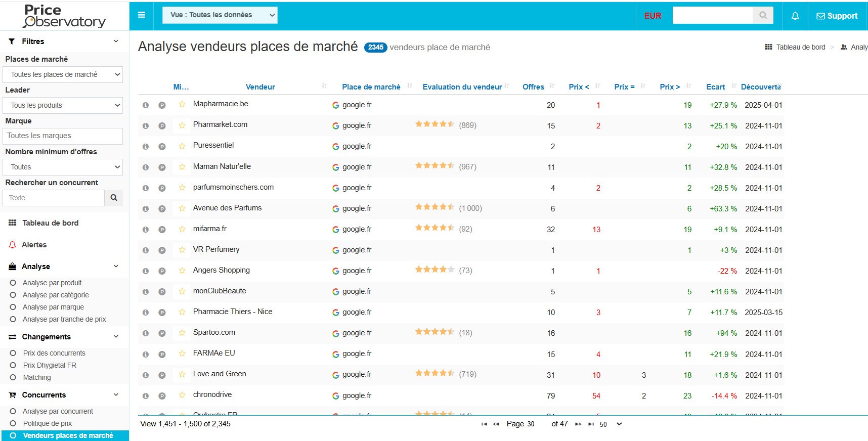Star chronodrive as favorite
Image resolution: width=868 pixels, height=441 pixels.
pos(182,395)
